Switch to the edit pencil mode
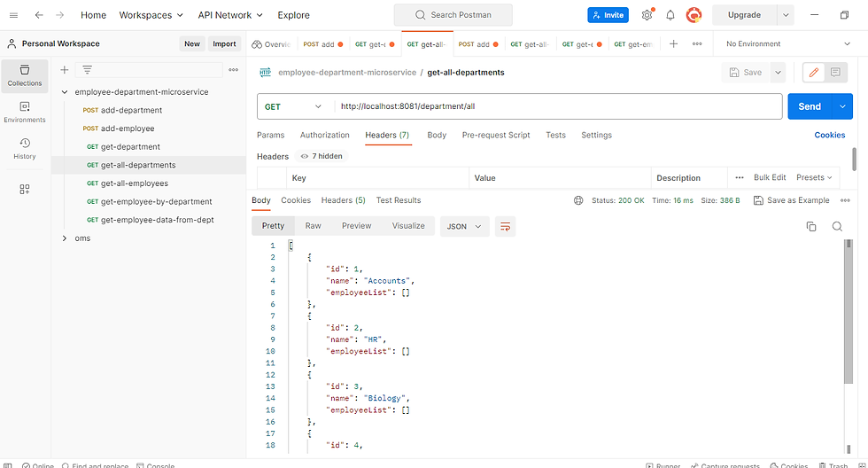The height and width of the screenshot is (468, 868). pos(814,72)
